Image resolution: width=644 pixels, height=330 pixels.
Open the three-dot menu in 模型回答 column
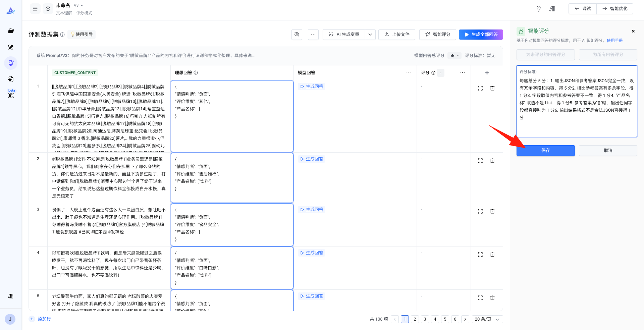[408, 72]
